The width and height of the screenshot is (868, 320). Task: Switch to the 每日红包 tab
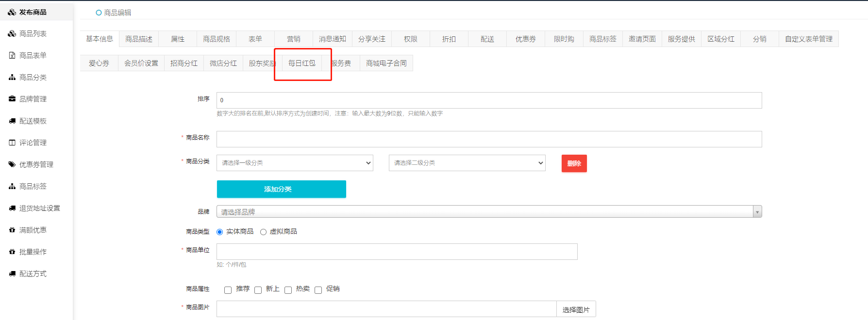click(301, 64)
